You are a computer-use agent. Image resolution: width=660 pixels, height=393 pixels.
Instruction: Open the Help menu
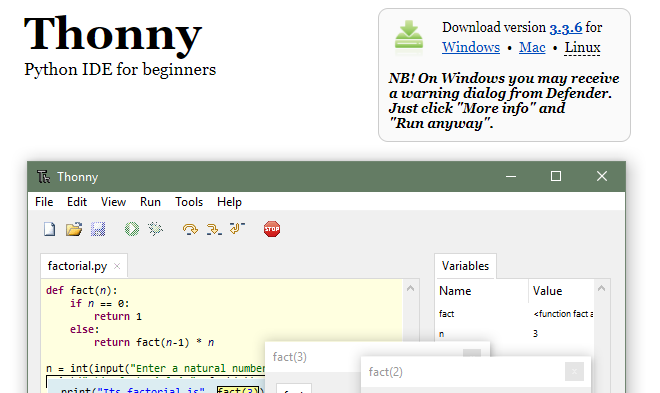(x=229, y=202)
